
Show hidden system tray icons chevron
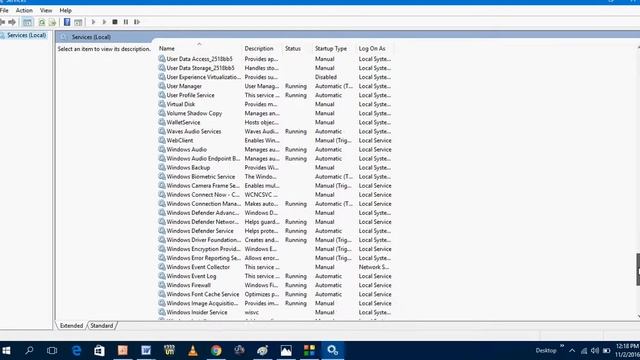click(x=572, y=351)
